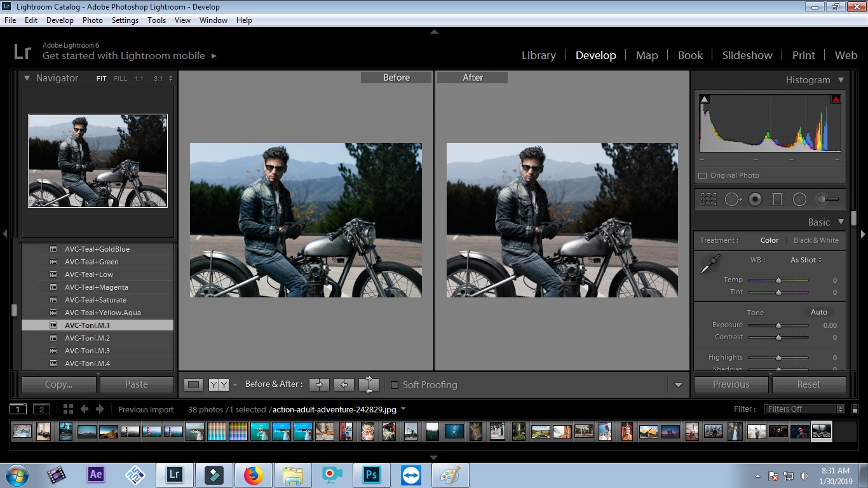Go back with filmstrip left arrow
The image size is (868, 488).
tap(84, 409)
